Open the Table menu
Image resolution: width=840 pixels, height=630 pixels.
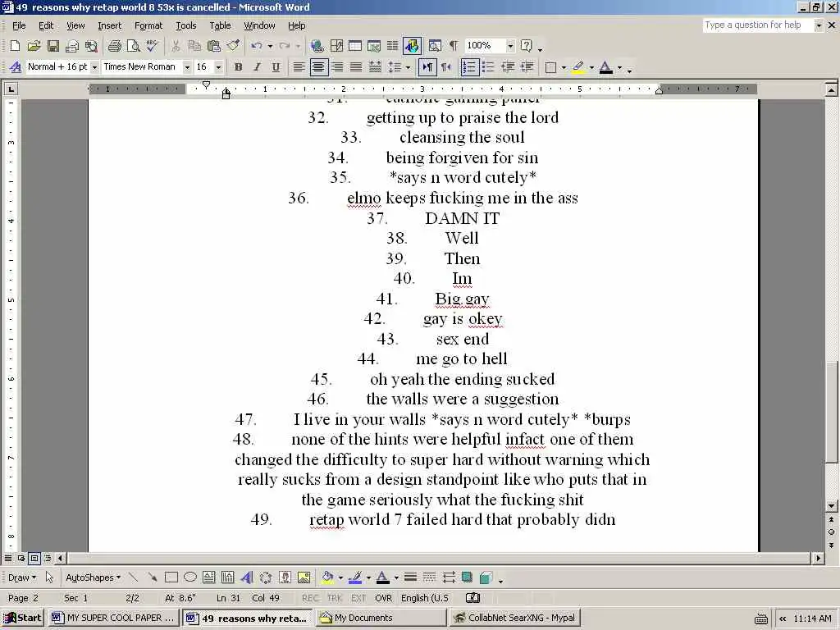point(220,25)
